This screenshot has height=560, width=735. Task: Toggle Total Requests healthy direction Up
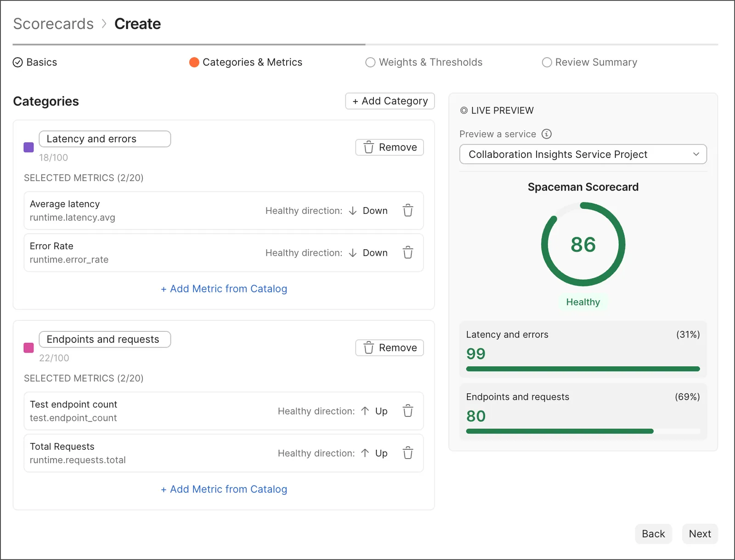click(x=374, y=453)
